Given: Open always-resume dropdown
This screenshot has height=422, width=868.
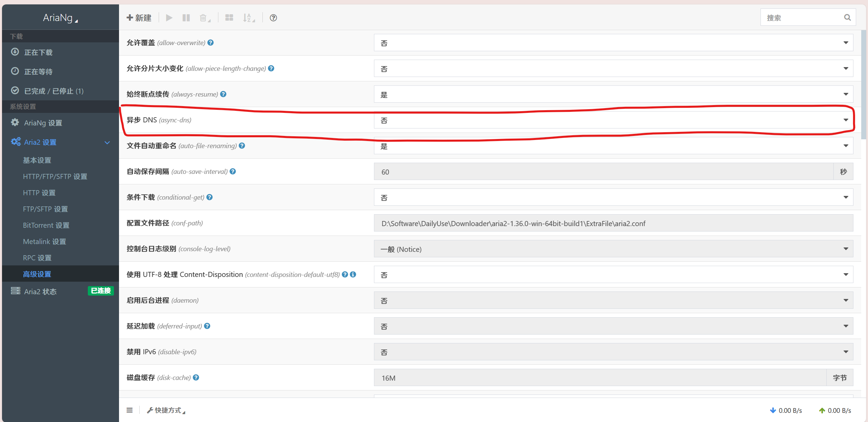Looking at the screenshot, I should tap(613, 94).
